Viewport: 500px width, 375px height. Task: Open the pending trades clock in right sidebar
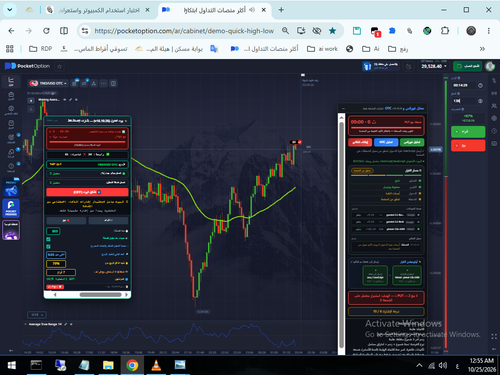coord(494,131)
